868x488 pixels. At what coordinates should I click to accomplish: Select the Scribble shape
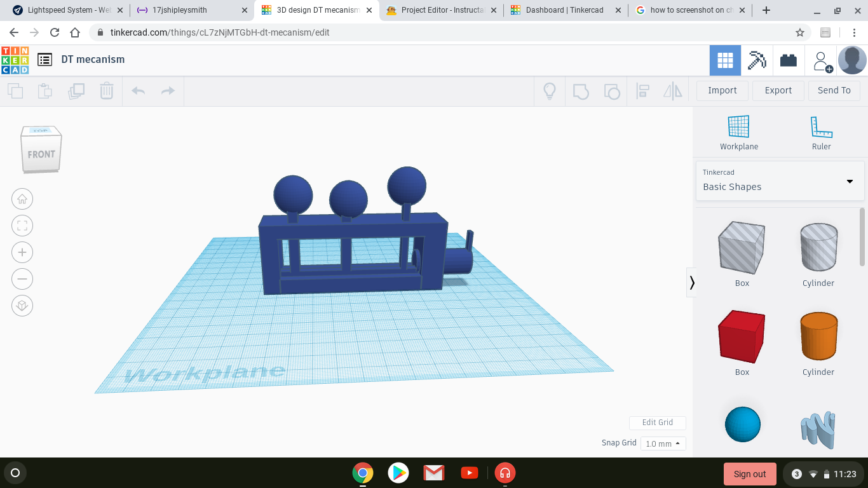818,430
